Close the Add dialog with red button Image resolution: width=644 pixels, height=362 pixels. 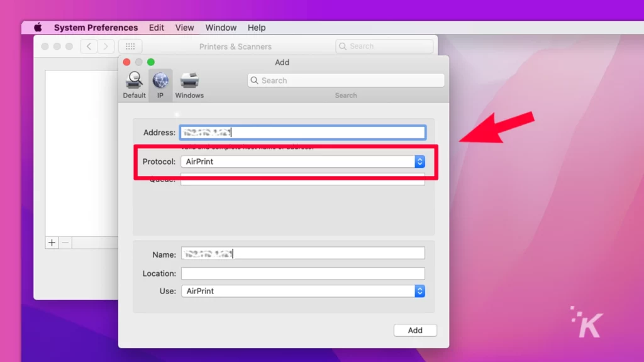[x=126, y=62]
